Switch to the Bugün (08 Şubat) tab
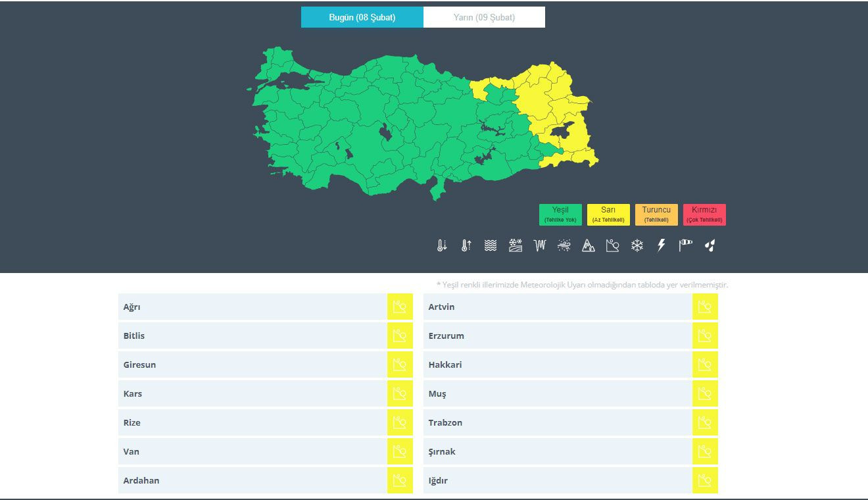868x500 pixels. pos(362,17)
